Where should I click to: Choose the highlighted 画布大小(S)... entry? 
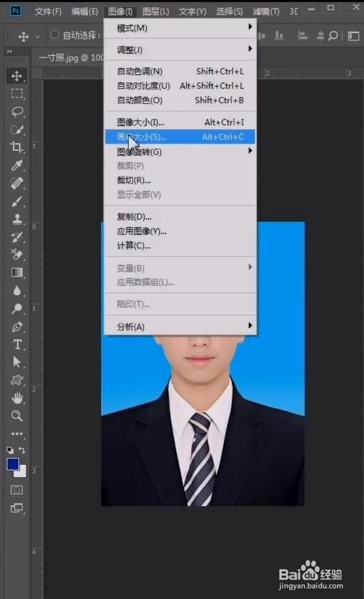tap(180, 137)
